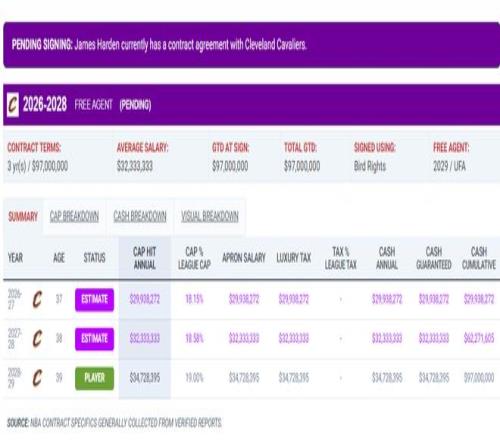Click the $29,938,272 cap hit value
The width and height of the screenshot is (500, 440).
click(145, 299)
